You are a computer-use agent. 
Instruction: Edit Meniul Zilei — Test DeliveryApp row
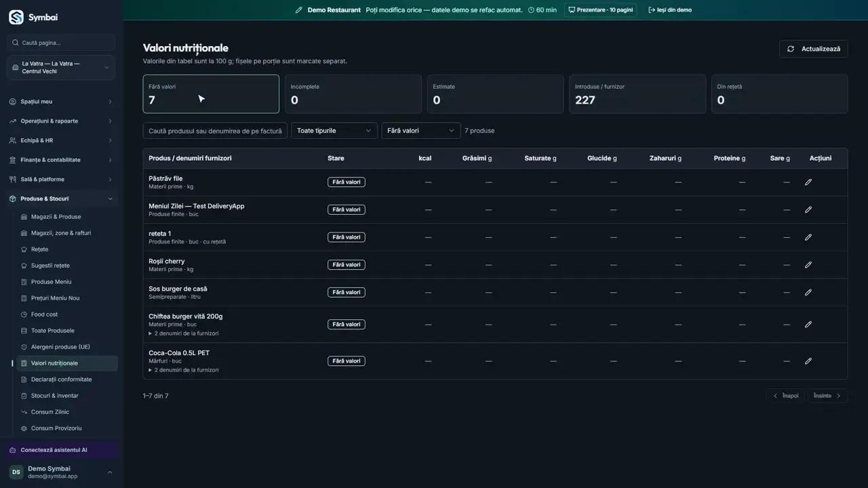[x=808, y=210]
